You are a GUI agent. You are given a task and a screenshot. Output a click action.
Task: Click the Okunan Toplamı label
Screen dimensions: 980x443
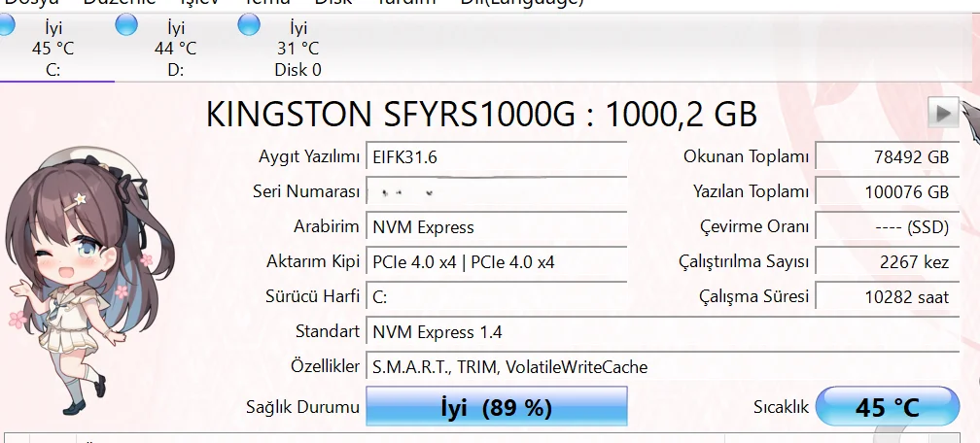[747, 156]
